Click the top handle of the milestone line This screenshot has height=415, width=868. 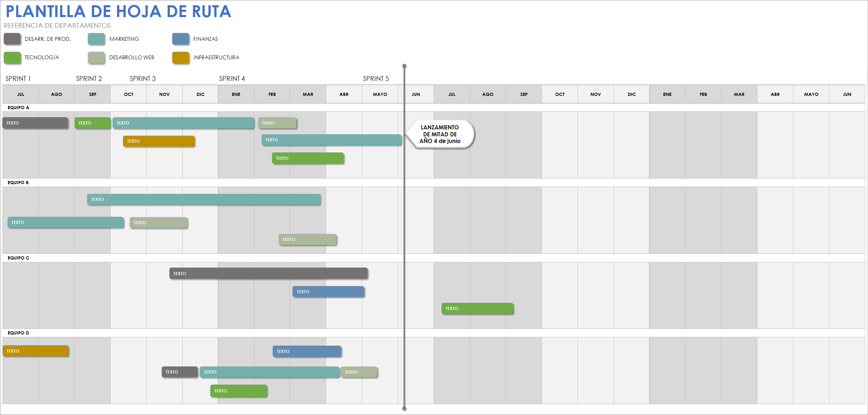tap(404, 66)
